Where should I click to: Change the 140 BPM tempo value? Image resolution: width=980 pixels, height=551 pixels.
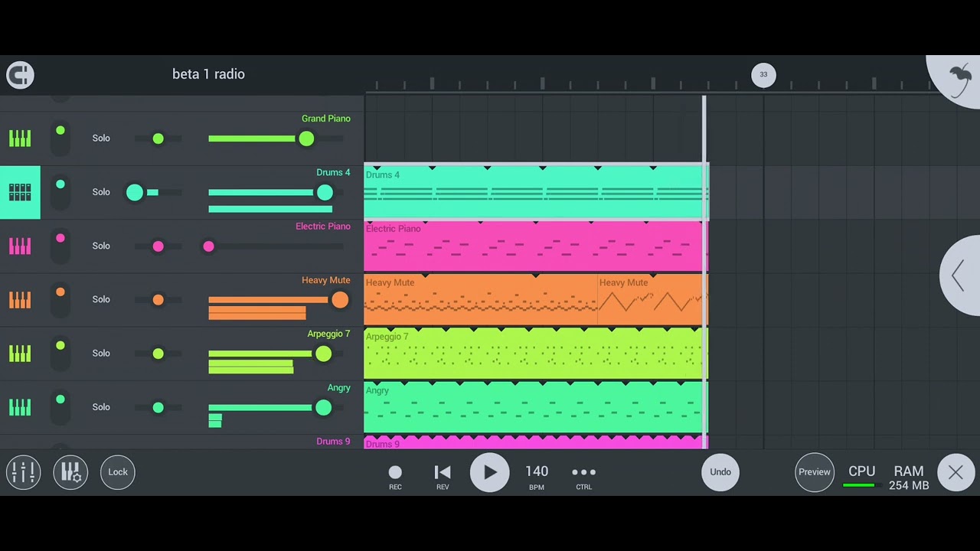537,477
